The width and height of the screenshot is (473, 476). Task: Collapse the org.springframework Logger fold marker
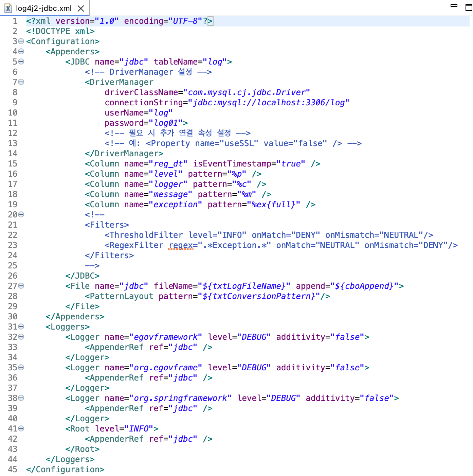pyautogui.click(x=20, y=398)
